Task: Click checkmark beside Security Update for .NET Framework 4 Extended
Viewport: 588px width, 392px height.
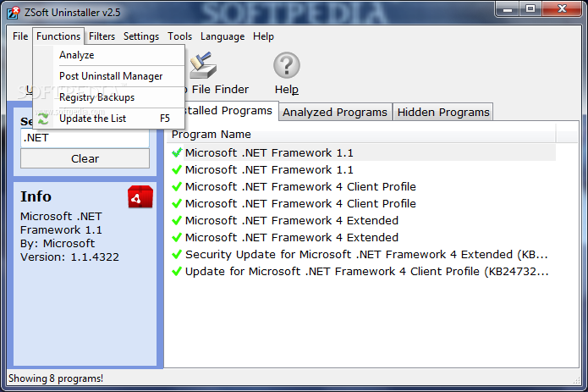Action: pyautogui.click(x=177, y=254)
